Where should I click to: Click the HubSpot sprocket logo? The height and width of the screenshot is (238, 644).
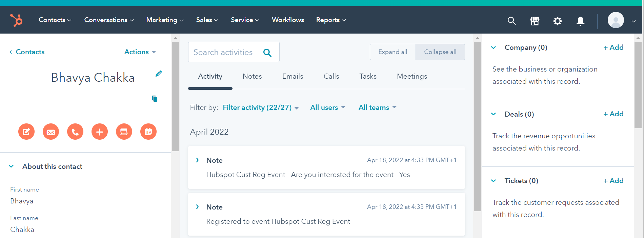(16, 20)
